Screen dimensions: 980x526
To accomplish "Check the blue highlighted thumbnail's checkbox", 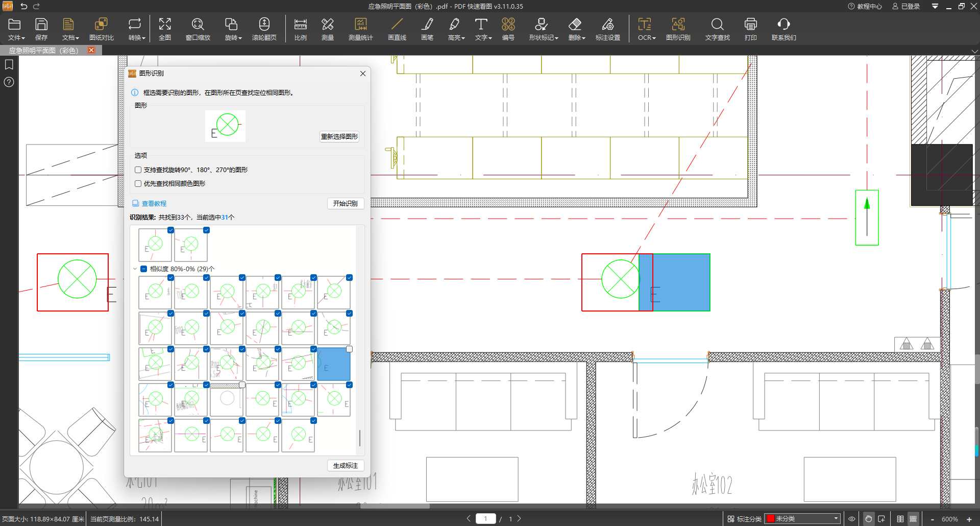I will click(349, 349).
